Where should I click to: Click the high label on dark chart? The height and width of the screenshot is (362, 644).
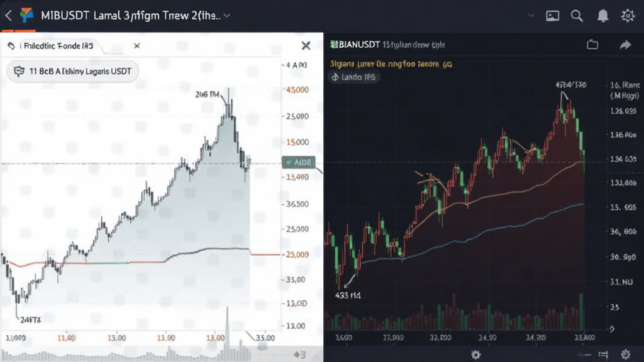[x=571, y=85]
